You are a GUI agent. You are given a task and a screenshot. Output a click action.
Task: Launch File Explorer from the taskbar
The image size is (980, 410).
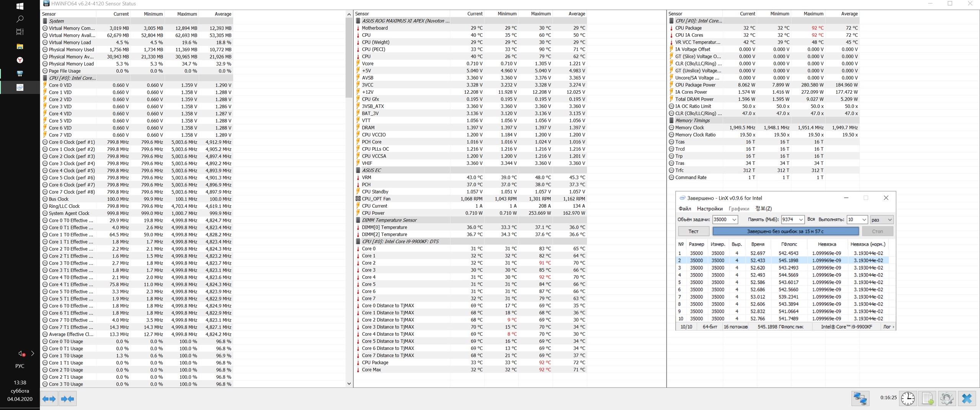[x=20, y=46]
